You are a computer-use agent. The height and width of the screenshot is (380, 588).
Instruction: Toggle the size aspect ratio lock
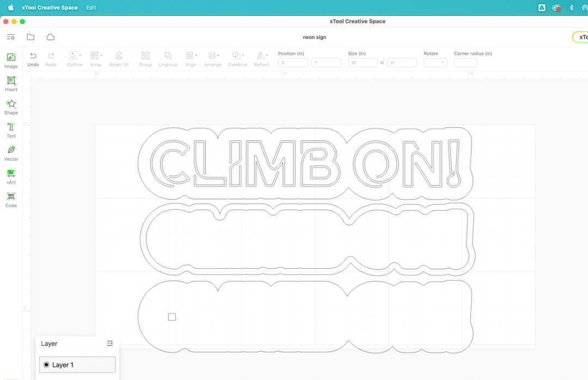(382, 63)
